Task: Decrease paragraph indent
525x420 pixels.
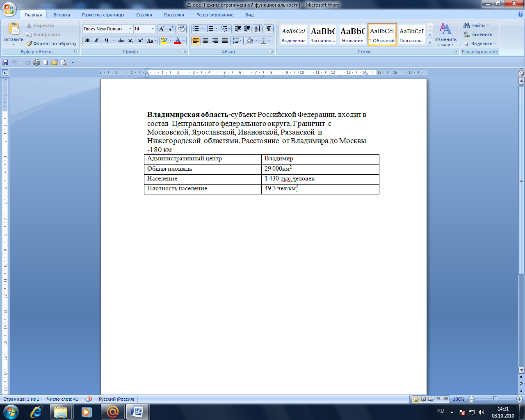Action: (x=238, y=29)
